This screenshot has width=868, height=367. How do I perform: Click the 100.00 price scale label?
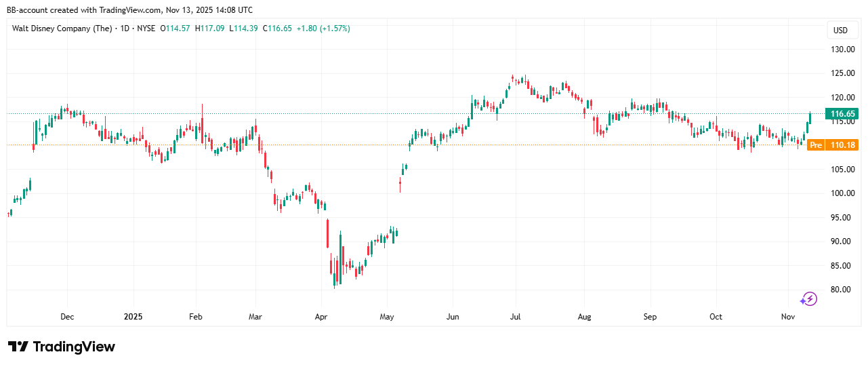tap(842, 193)
